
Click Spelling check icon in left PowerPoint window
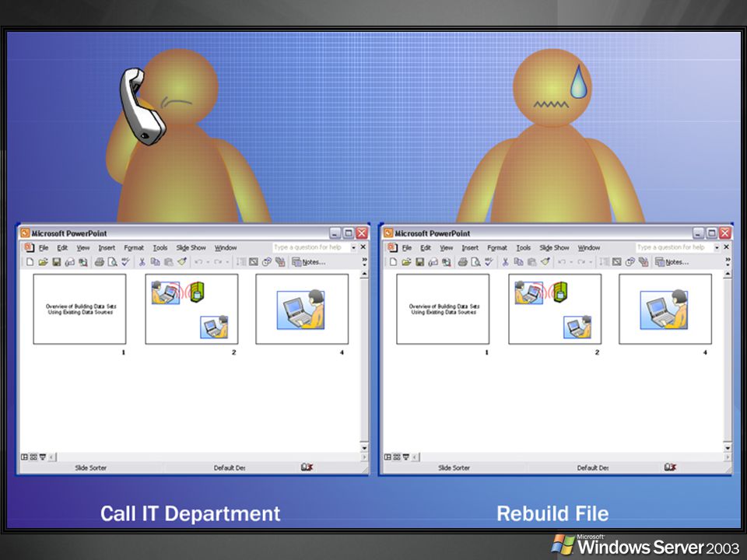(x=125, y=262)
